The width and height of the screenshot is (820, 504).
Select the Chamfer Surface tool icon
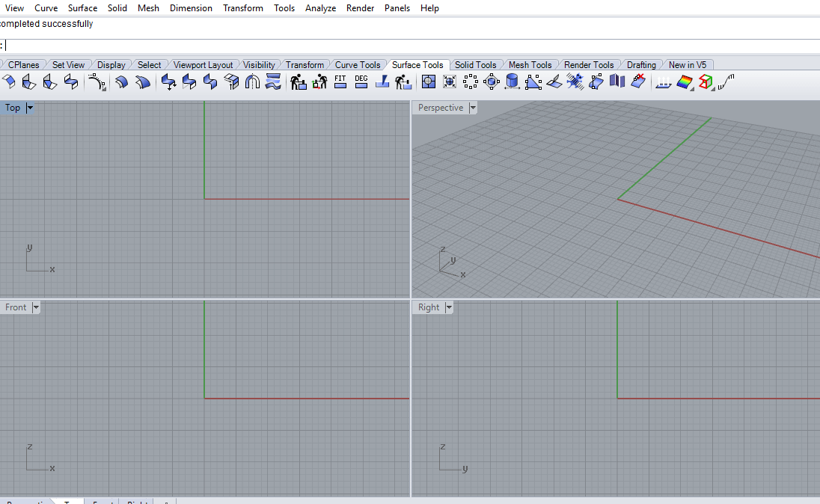(49, 82)
